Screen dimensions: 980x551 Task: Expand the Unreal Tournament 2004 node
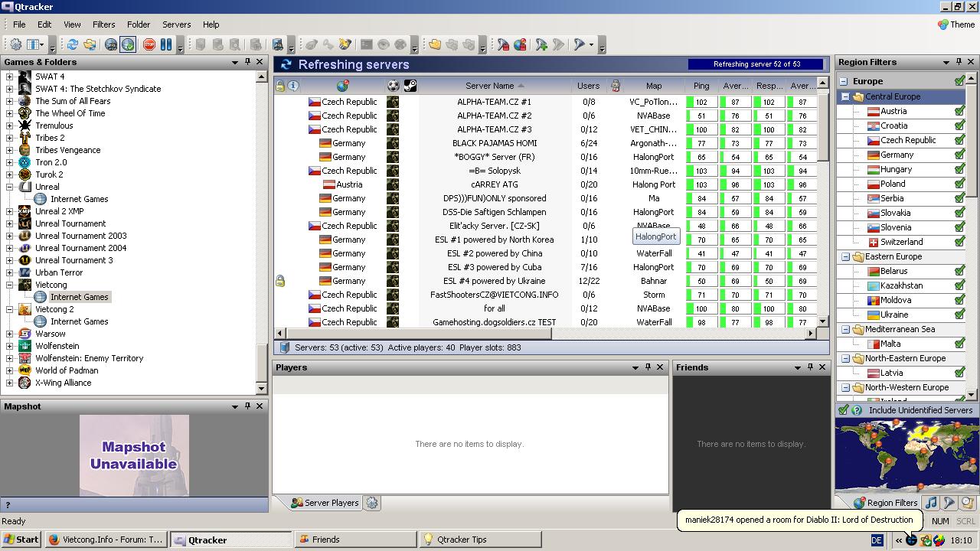[10, 248]
